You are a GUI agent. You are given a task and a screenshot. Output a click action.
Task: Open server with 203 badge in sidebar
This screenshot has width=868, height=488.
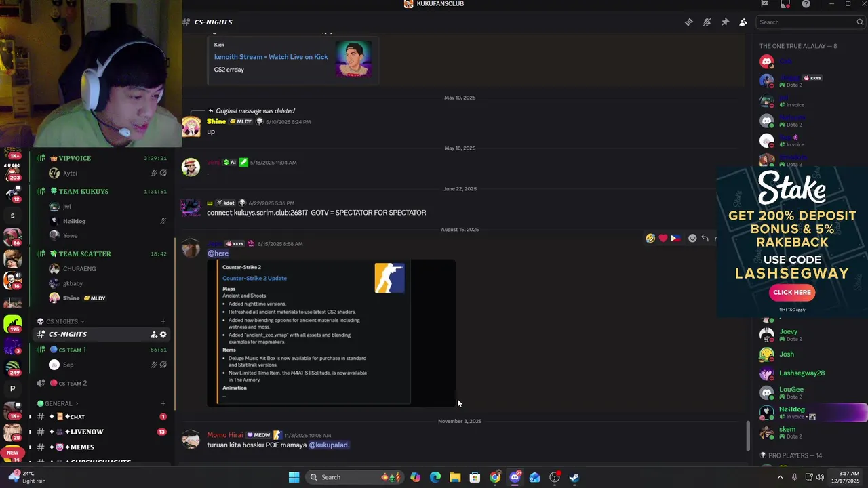click(12, 171)
